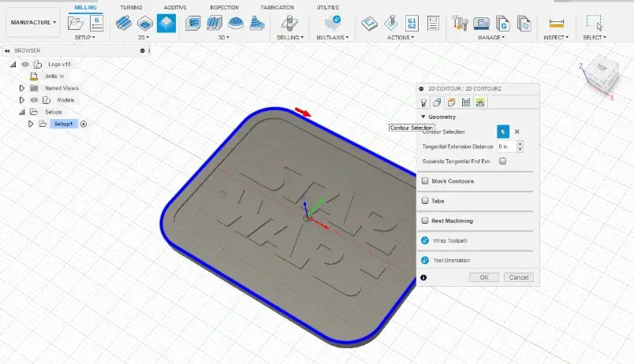Select the 3D Adaptive Clearing tool
Screen dimensions: 634x364
coord(193,23)
